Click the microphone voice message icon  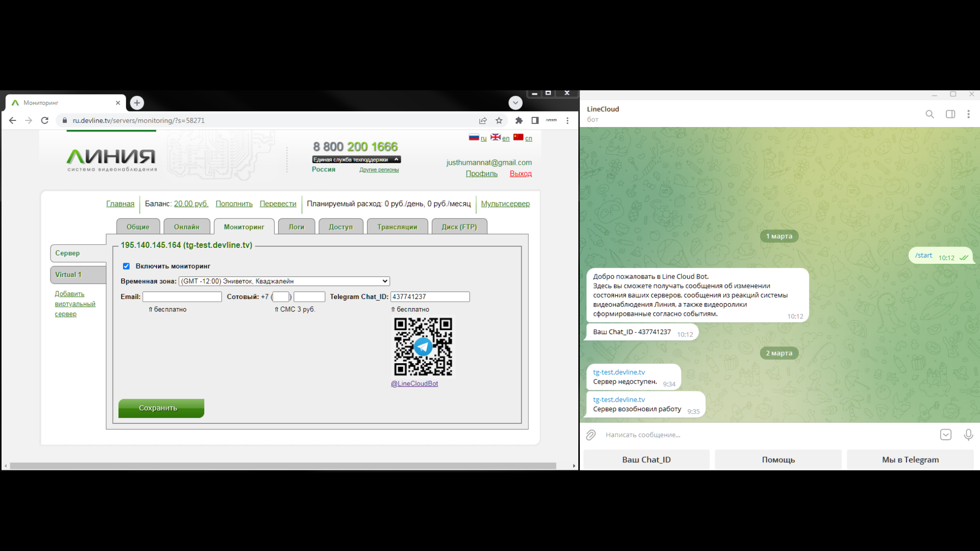[x=968, y=435]
